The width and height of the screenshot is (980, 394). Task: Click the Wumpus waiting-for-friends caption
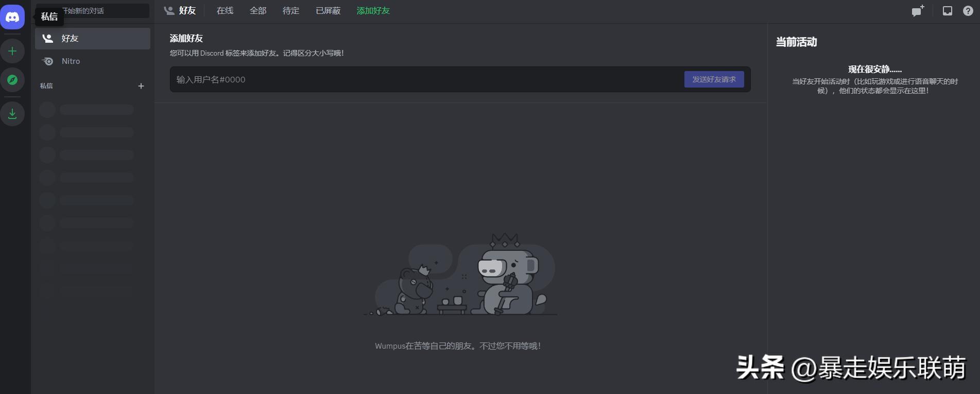tap(458, 346)
